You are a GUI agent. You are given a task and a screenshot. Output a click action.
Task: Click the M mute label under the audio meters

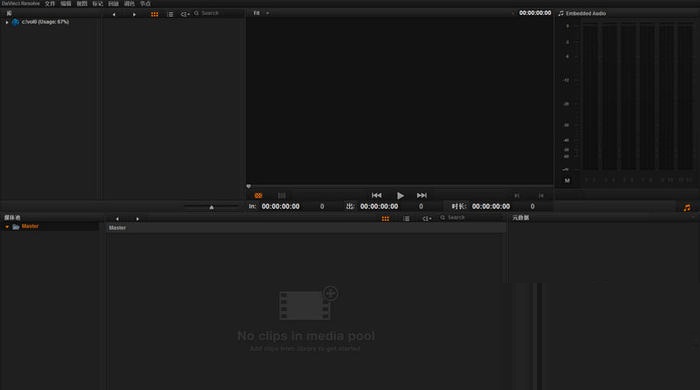coord(567,180)
